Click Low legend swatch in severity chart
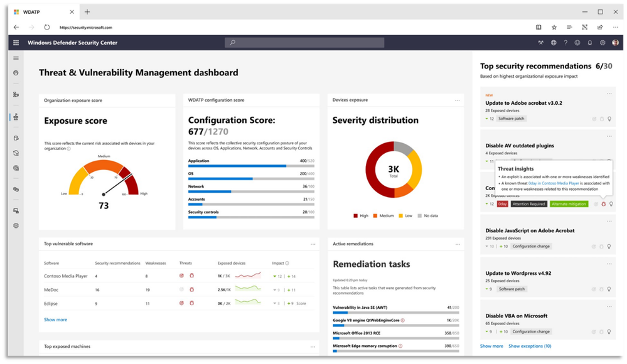 tap(400, 216)
